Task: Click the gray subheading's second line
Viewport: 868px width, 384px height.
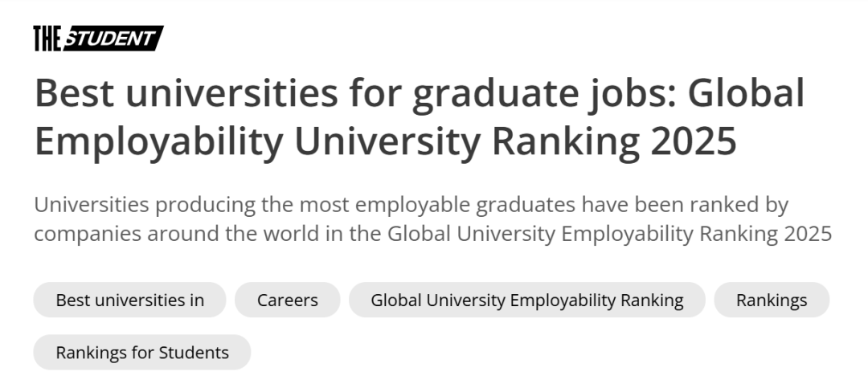Action: tap(433, 234)
